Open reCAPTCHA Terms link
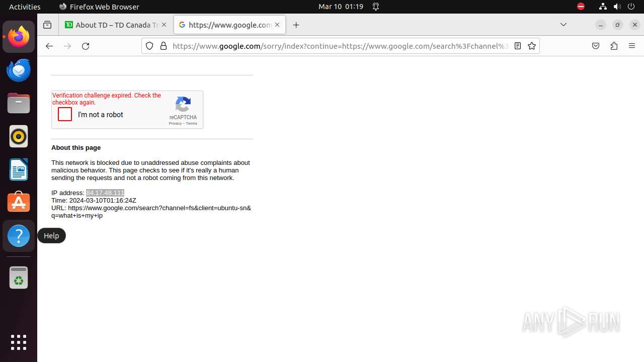644x362 pixels. coord(192,124)
